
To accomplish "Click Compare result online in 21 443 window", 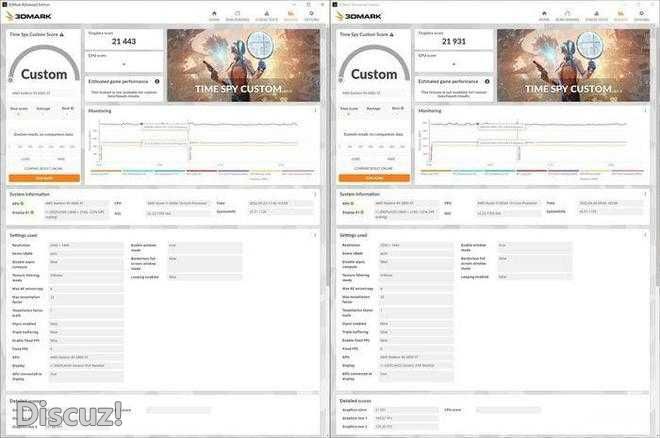I will (x=43, y=168).
